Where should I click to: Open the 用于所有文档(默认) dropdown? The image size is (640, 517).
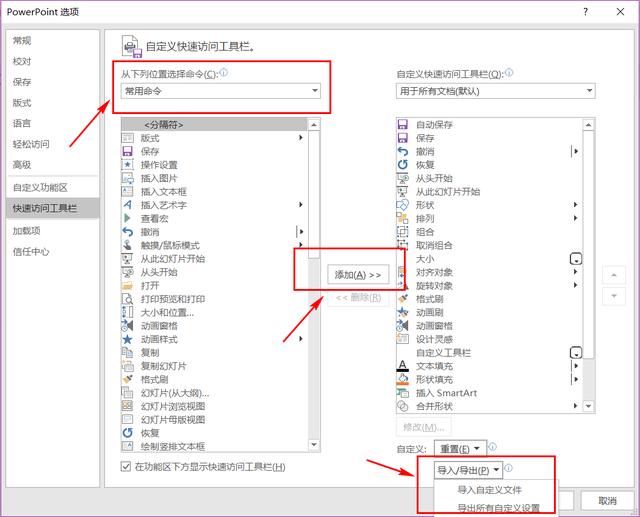point(496,91)
